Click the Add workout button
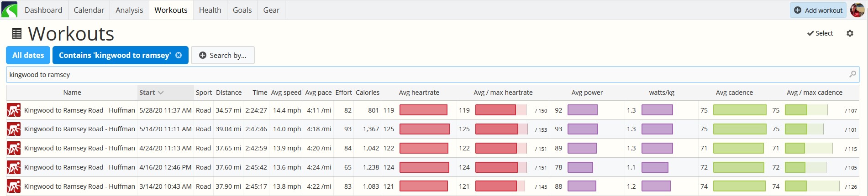This screenshot has width=868, height=196. [818, 10]
